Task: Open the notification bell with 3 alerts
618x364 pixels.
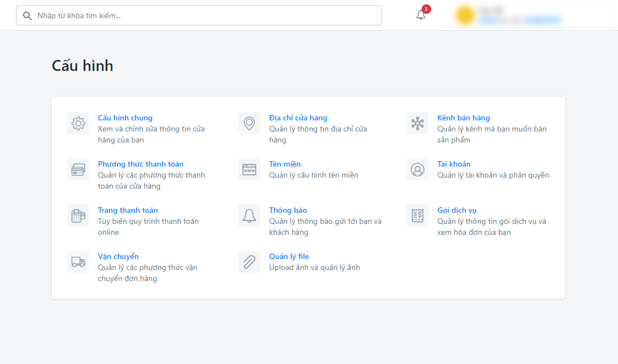Action: point(421,15)
